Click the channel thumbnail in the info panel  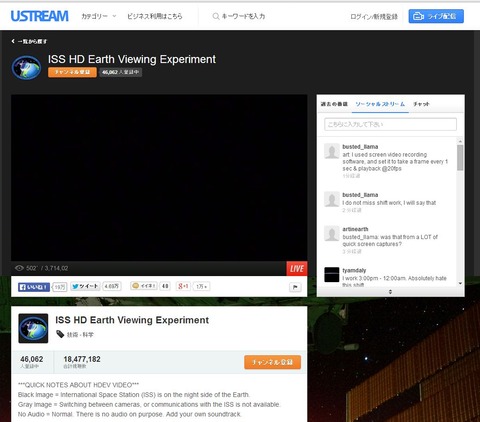(x=33, y=328)
